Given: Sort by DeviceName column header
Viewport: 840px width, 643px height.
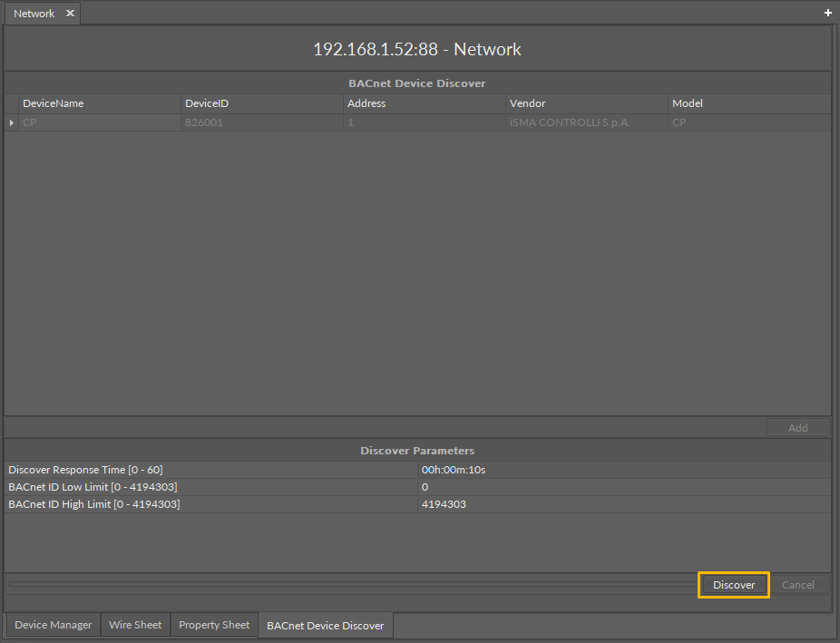Looking at the screenshot, I should click(53, 103).
